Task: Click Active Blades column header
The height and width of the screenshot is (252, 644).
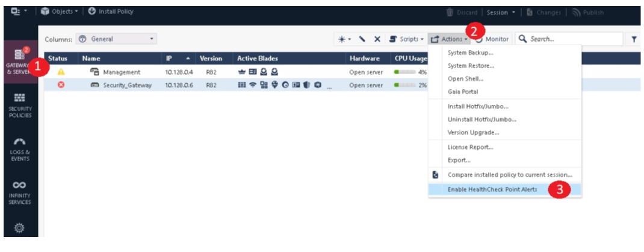Action: pos(258,59)
